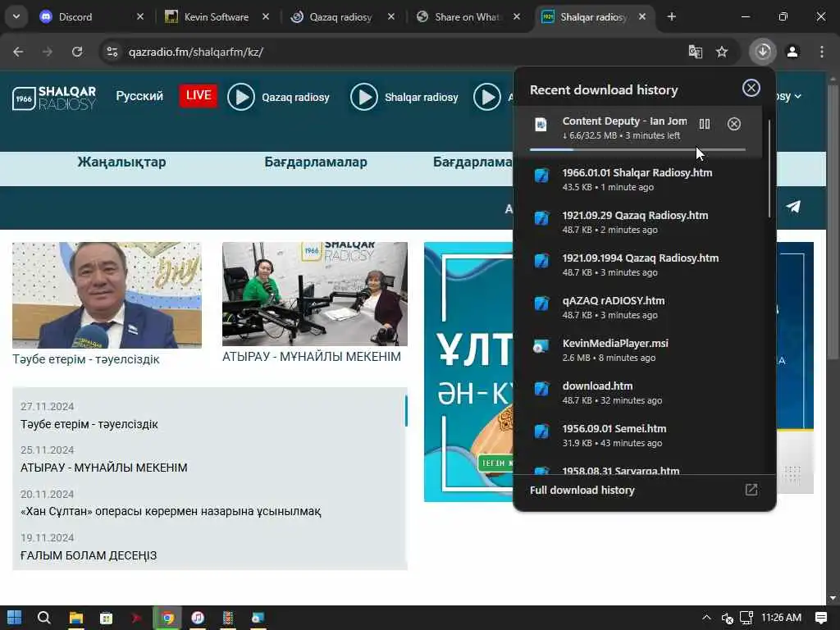
Task: Open Windows taskbar search
Action: coord(44,618)
